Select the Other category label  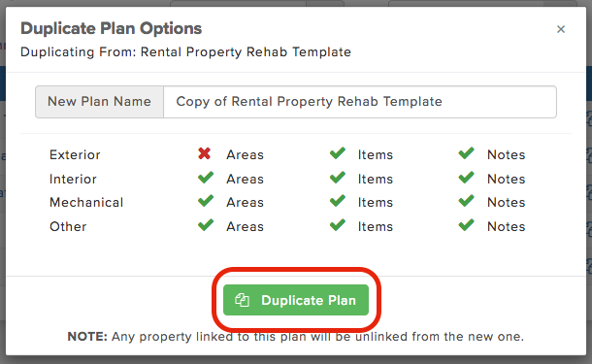pos(68,226)
